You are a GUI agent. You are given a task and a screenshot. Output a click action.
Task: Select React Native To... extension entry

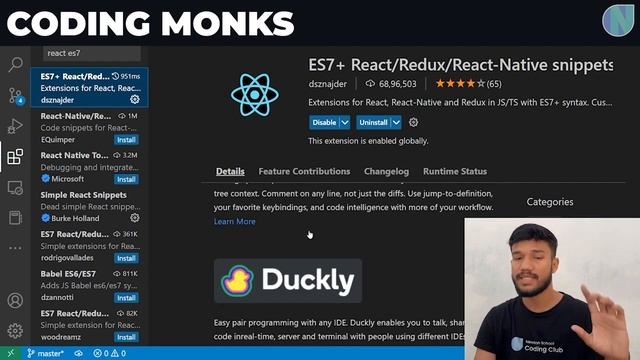[x=89, y=167]
